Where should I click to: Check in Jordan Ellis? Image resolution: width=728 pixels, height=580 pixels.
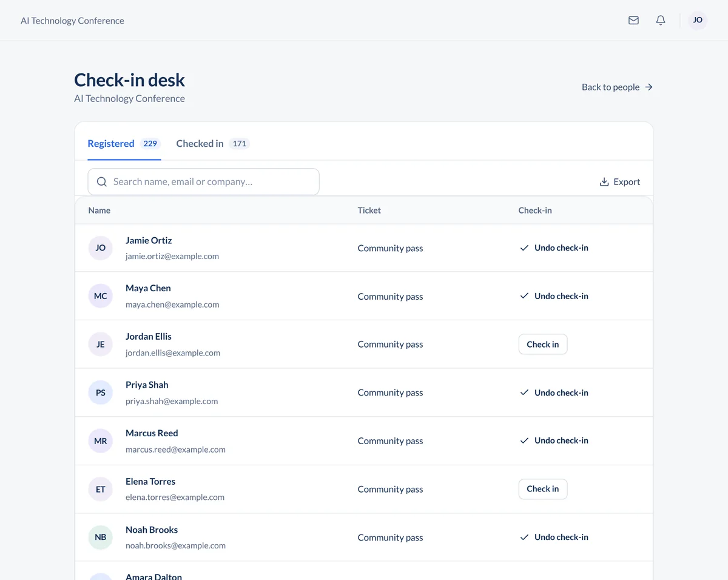click(543, 345)
